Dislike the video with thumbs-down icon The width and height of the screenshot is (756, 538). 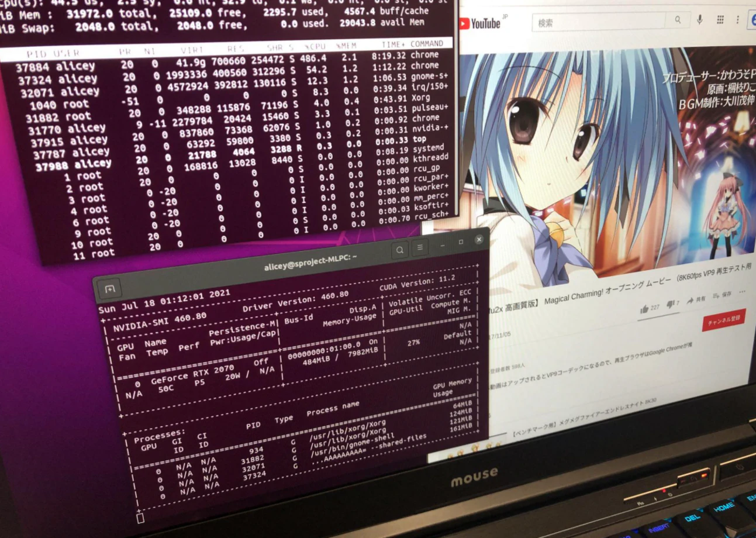672,304
